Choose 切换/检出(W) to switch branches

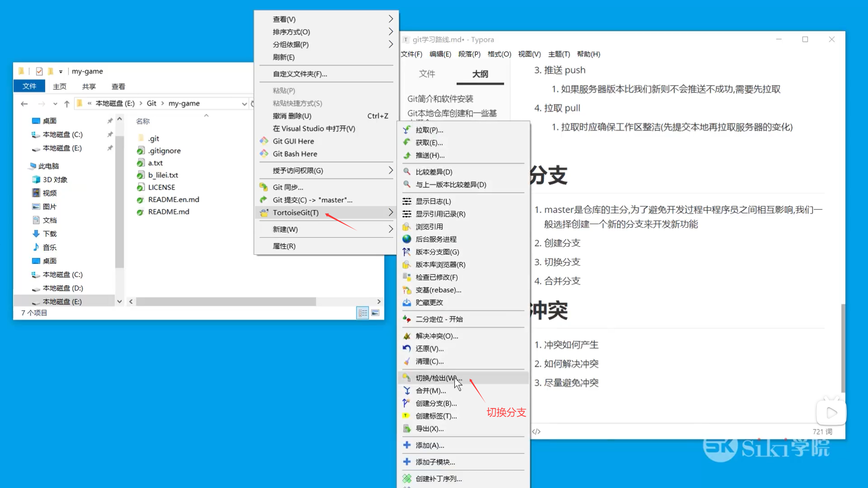point(437,378)
